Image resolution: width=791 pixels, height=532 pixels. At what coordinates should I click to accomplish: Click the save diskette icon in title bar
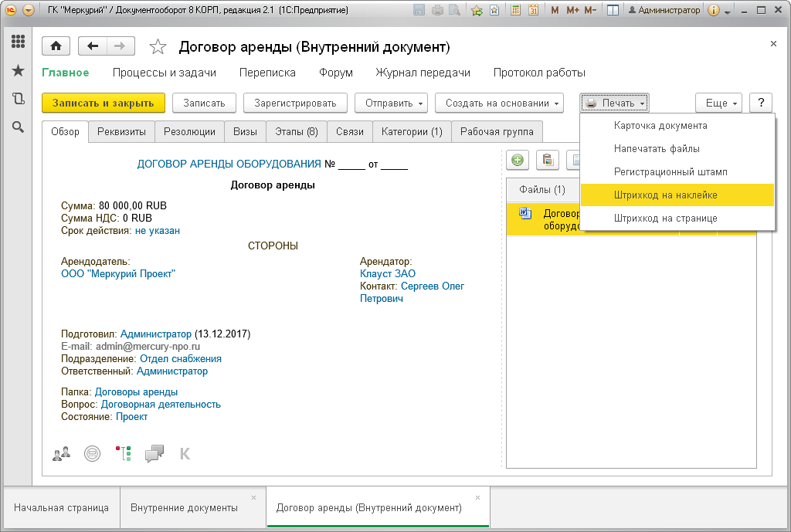click(419, 10)
